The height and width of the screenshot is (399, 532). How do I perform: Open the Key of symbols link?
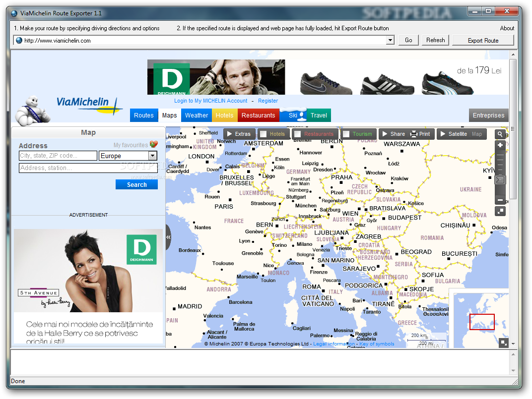377,344
